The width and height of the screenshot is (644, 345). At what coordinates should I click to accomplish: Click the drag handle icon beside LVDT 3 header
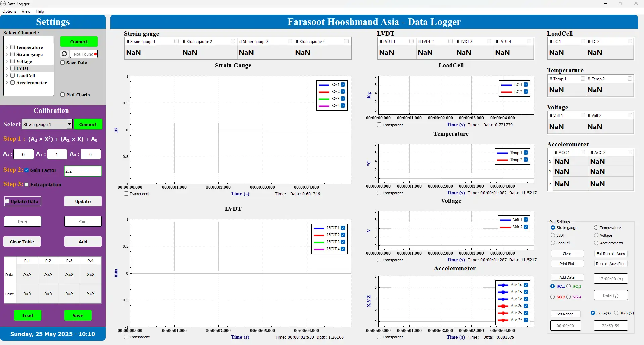[459, 41]
